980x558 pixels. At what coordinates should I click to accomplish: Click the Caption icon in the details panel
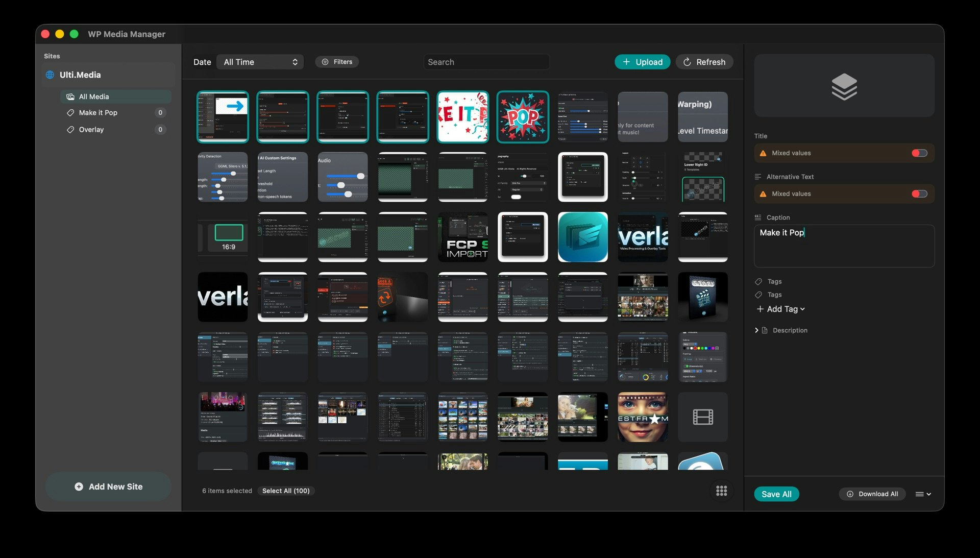coord(758,217)
